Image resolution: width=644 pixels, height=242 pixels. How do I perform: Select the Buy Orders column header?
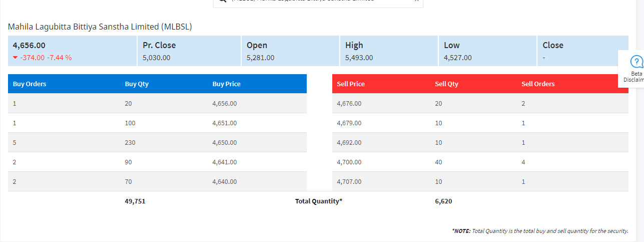point(30,84)
